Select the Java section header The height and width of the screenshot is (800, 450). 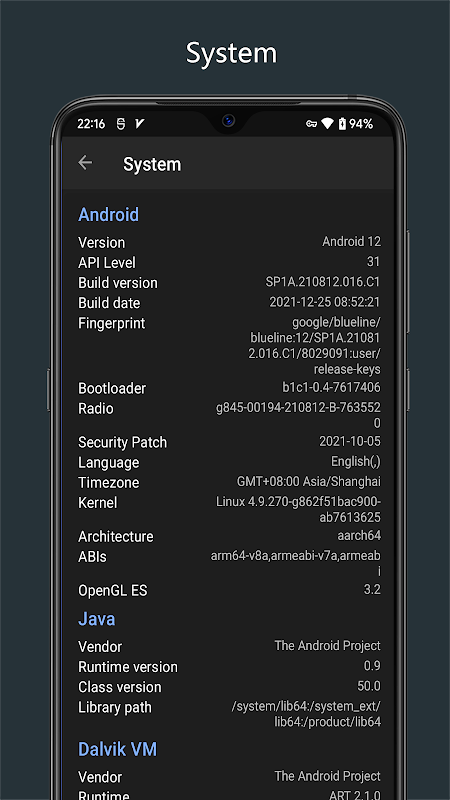coord(96,619)
